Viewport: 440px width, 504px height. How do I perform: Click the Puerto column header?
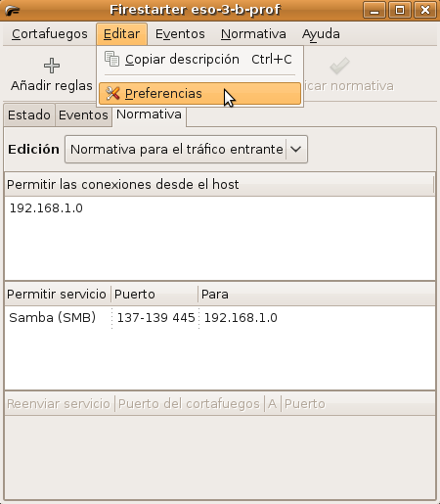(154, 295)
